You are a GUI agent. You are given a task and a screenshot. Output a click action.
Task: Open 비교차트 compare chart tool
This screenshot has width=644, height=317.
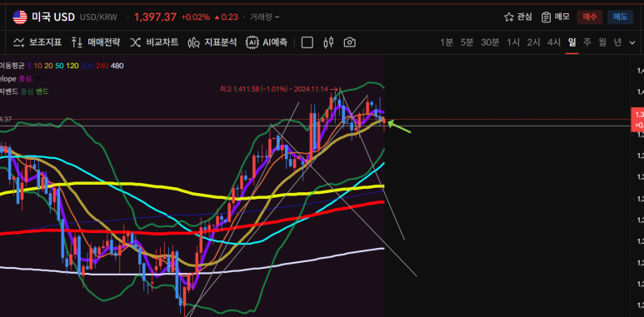(x=154, y=42)
